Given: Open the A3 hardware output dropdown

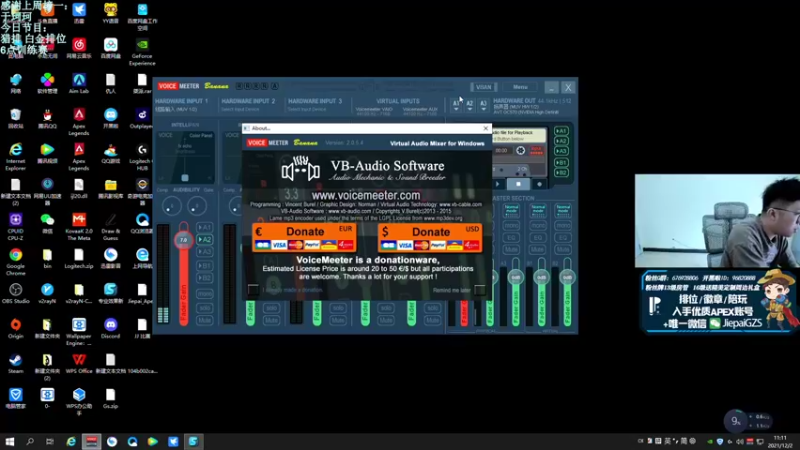Looking at the screenshot, I should click(483, 105).
